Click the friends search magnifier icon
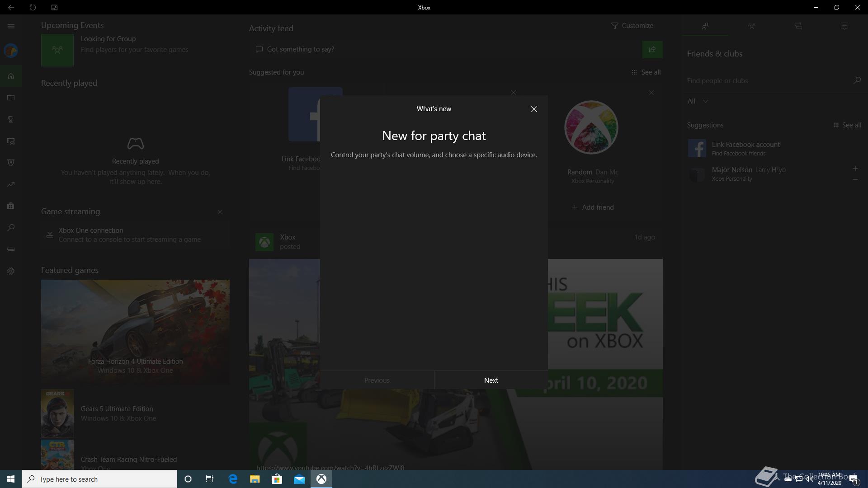The width and height of the screenshot is (868, 488). pos(857,80)
